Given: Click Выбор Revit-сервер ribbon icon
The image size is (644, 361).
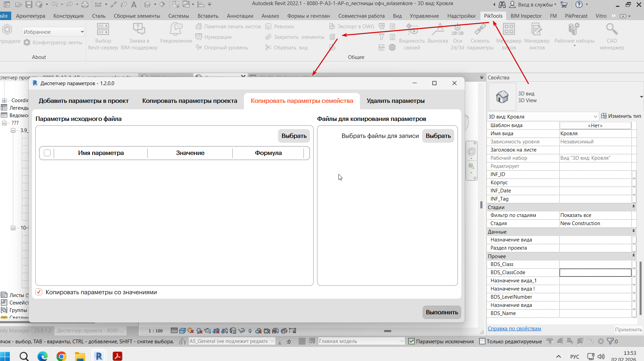Looking at the screenshot, I should click(x=103, y=36).
